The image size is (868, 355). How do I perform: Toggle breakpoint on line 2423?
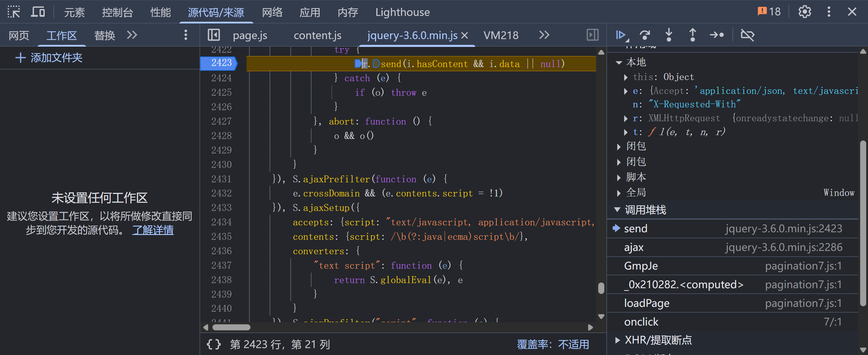click(221, 63)
